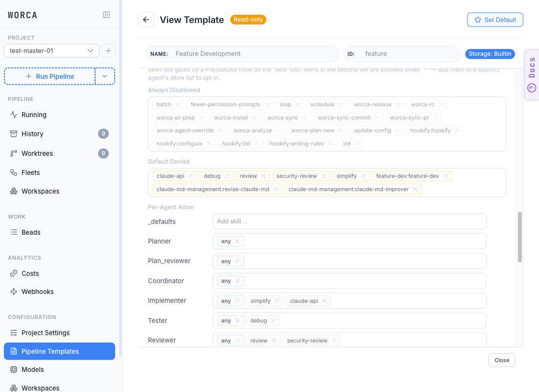Image resolution: width=539 pixels, height=392 pixels.
Task: Remove the any tag from Planner
Action: coord(238,242)
